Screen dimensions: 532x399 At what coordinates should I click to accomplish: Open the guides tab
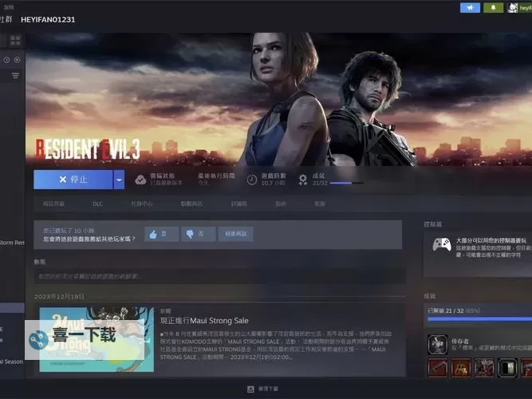tap(281, 203)
